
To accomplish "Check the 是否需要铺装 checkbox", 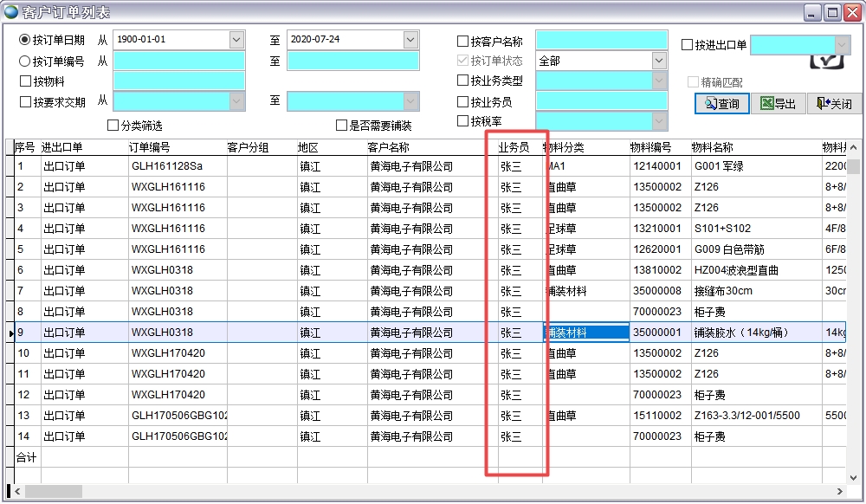I will [341, 126].
